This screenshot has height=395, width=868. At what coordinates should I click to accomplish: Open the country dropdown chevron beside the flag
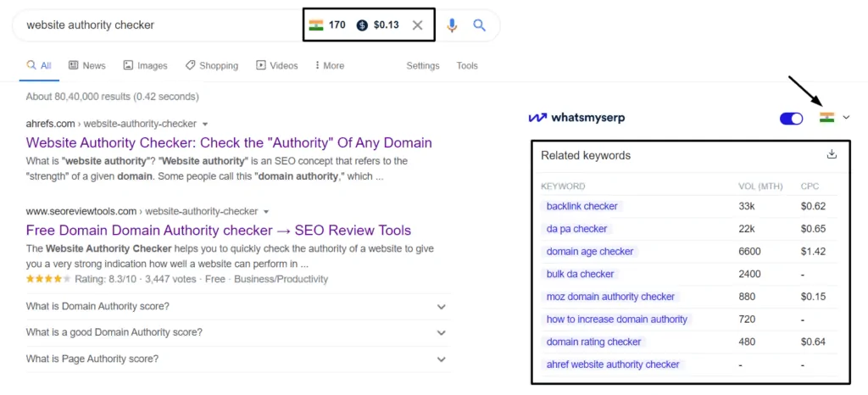846,117
